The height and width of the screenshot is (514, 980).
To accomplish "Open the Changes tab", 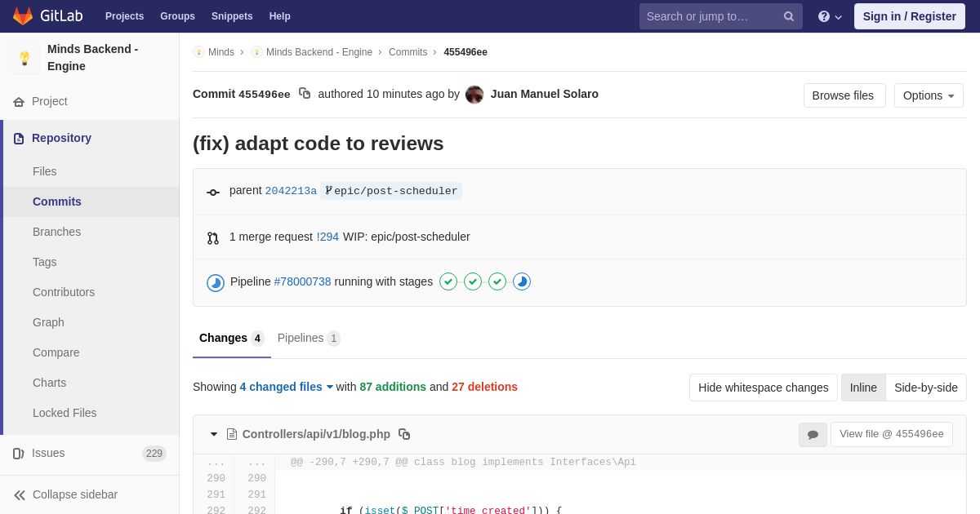I will pos(232,339).
